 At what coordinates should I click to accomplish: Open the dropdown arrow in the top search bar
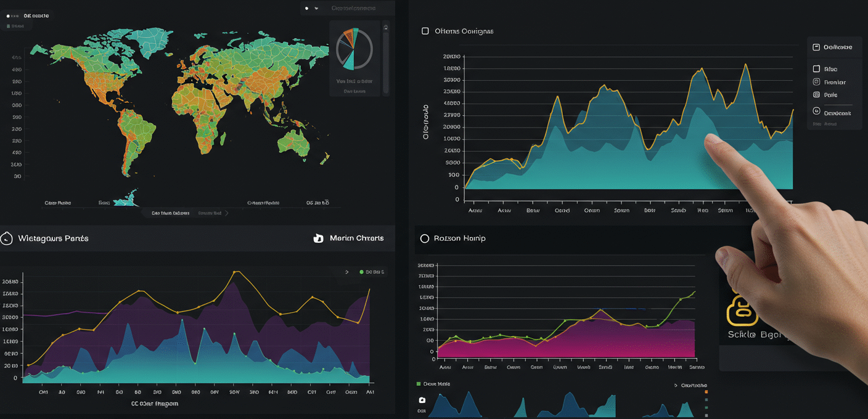(316, 9)
